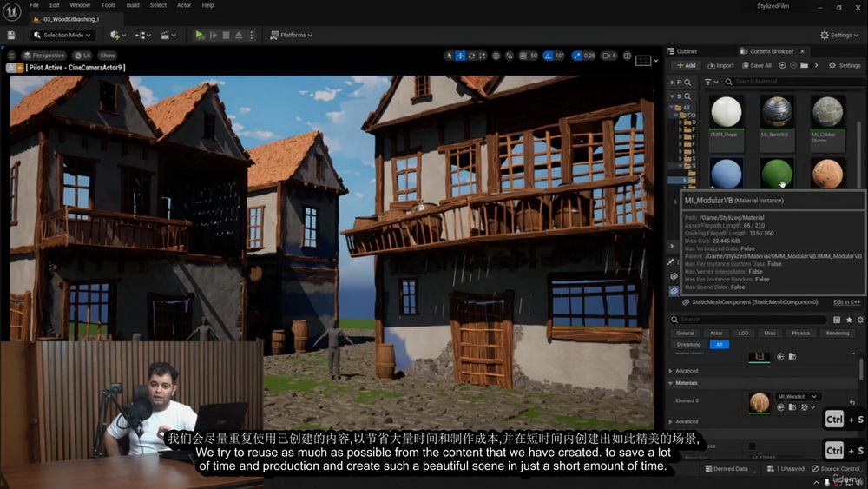Switch to the Content Browser tab

772,51
